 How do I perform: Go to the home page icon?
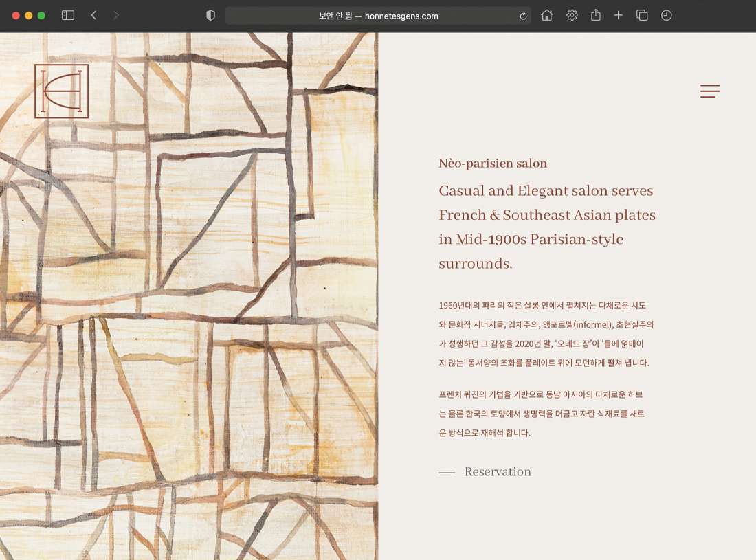[547, 15]
